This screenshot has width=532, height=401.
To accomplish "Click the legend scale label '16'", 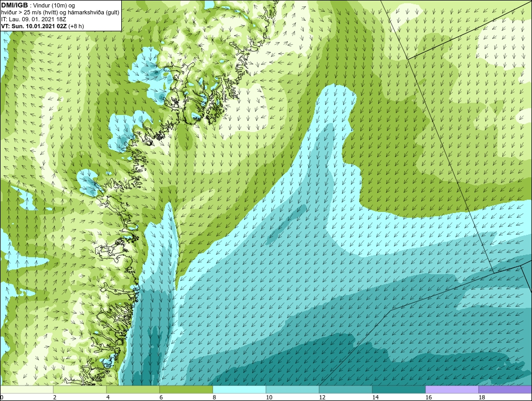I will click(428, 397).
